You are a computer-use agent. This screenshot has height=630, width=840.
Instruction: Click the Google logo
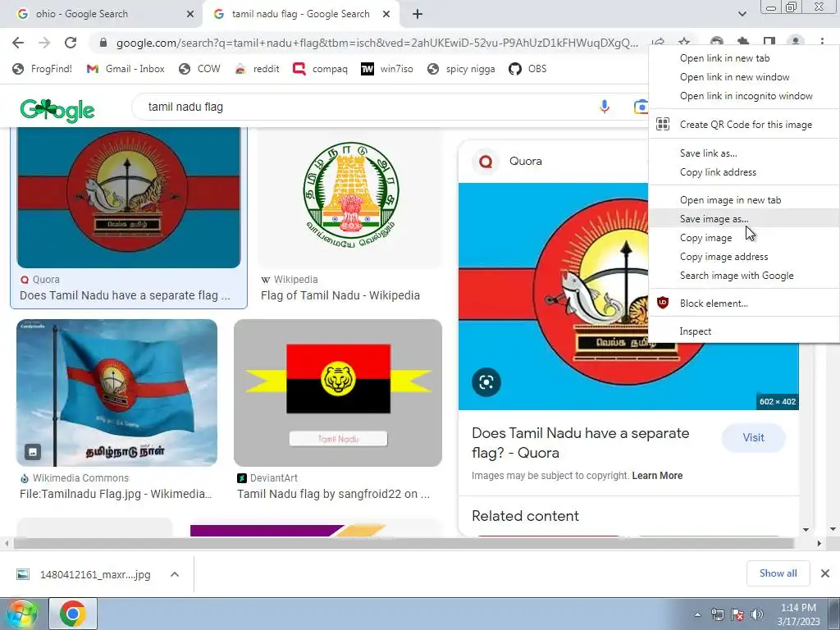(x=57, y=111)
